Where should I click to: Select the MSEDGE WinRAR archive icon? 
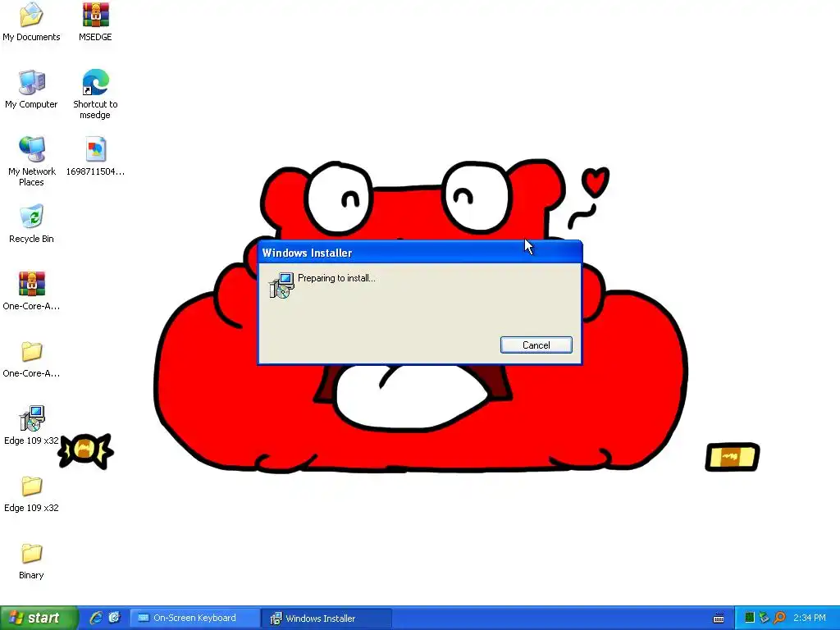tap(95, 15)
